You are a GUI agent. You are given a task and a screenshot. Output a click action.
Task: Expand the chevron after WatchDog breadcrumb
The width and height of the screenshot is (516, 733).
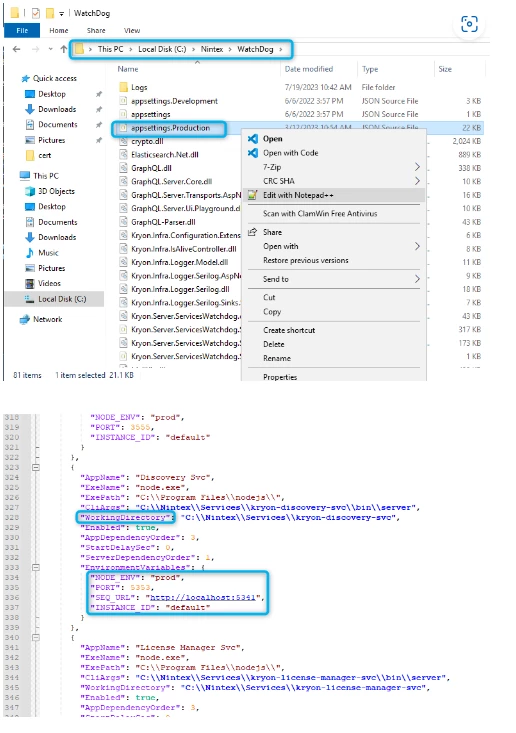click(281, 49)
